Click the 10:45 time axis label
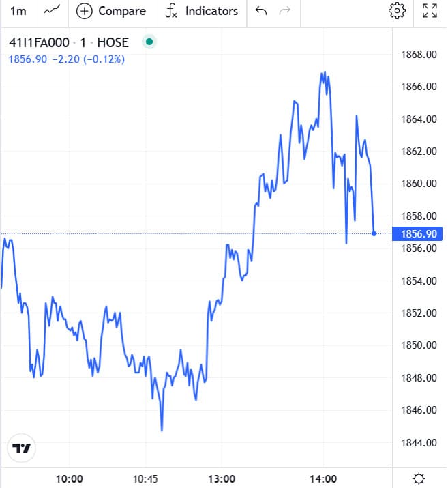This screenshot has width=448, height=488. tap(145, 478)
